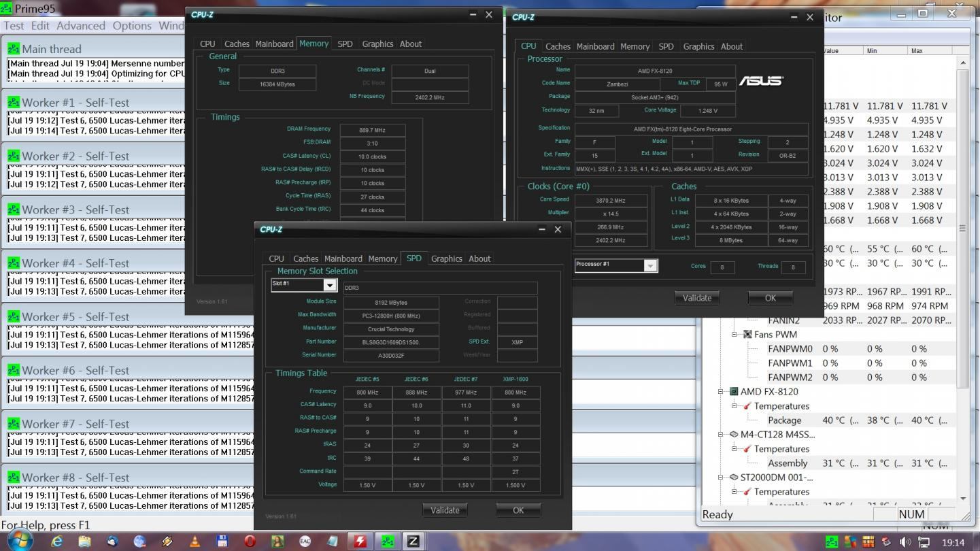This screenshot has height=551, width=980.
Task: Open the Memory Slot #1 dropdown
Action: (x=330, y=285)
